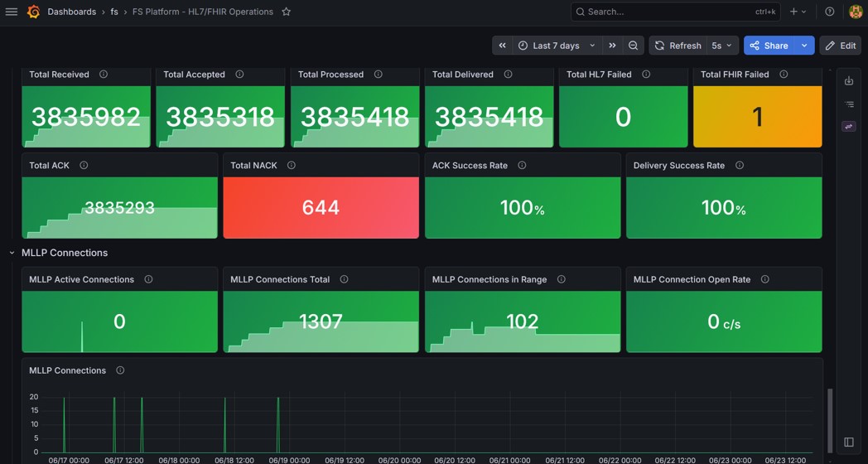Click the export icon in right sidebar

pyautogui.click(x=849, y=81)
